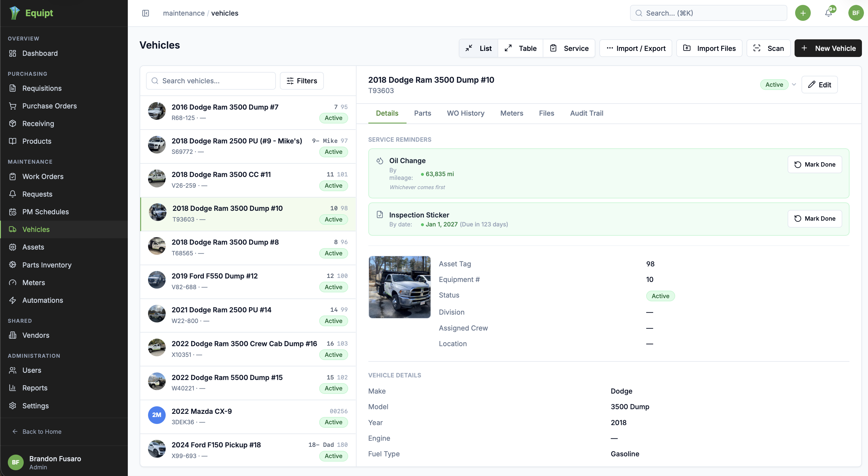Open Vendors under Shared
This screenshot has width=868, height=476.
pos(64,335)
